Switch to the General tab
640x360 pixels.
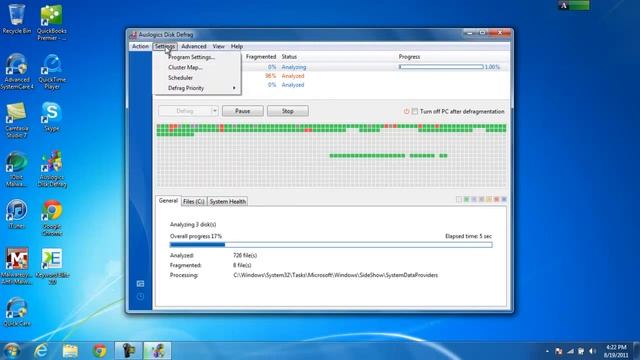click(x=168, y=201)
